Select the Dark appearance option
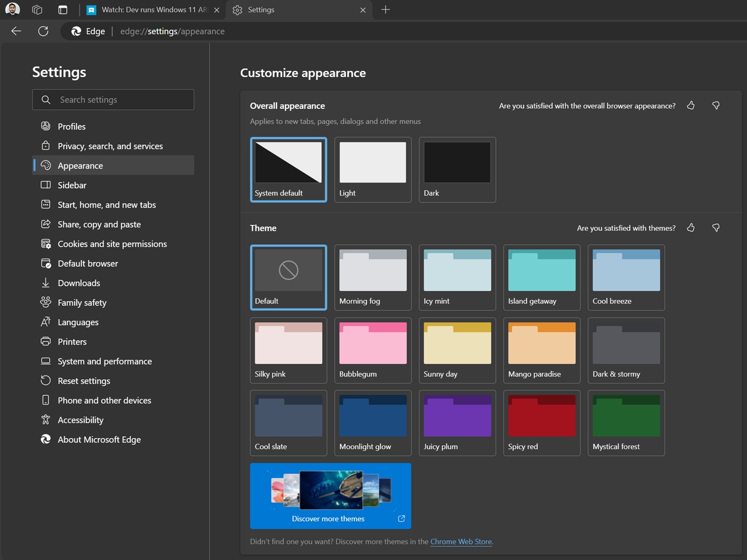Image resolution: width=747 pixels, height=560 pixels. tap(457, 170)
